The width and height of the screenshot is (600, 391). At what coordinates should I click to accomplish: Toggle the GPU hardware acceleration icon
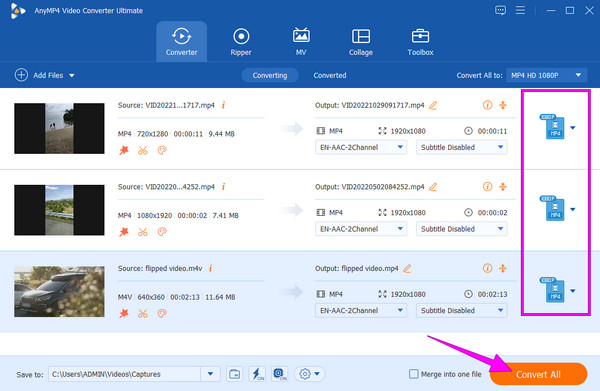tap(279, 374)
